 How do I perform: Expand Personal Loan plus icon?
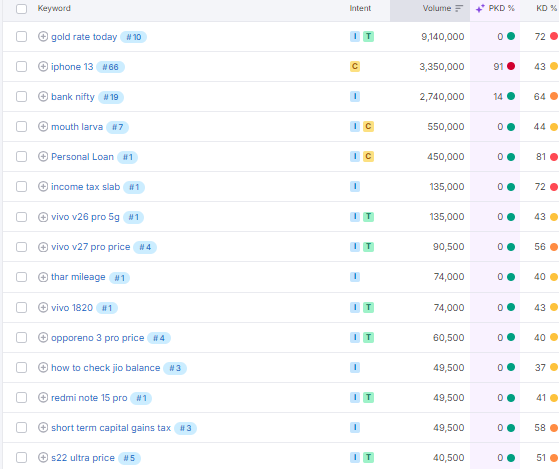click(43, 156)
